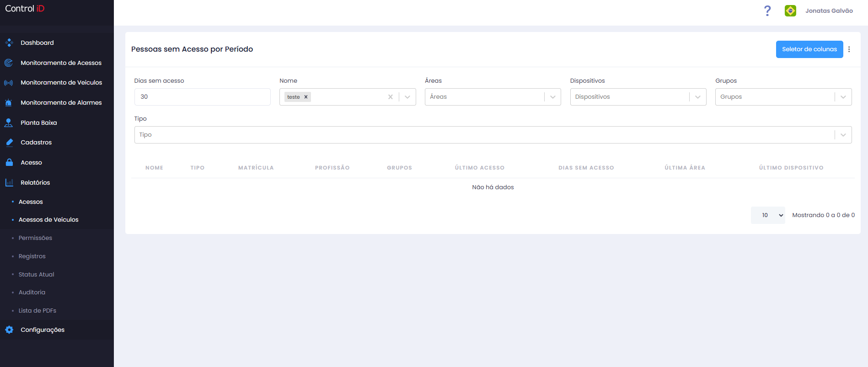Select Acessos report submenu item
Screen dimensions: 868x367
tap(31, 202)
